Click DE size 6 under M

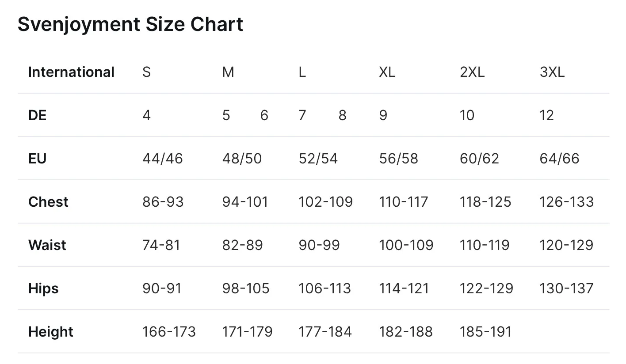coord(264,115)
